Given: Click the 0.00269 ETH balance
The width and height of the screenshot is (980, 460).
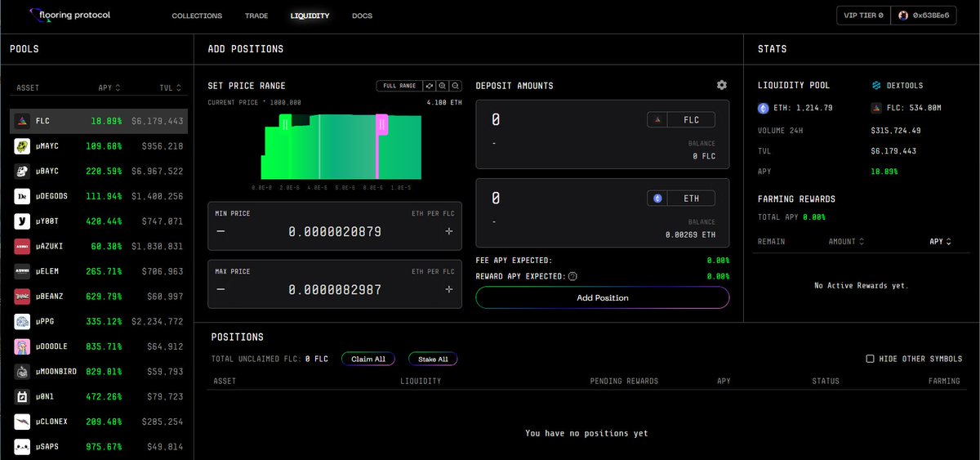Looking at the screenshot, I should tap(689, 234).
